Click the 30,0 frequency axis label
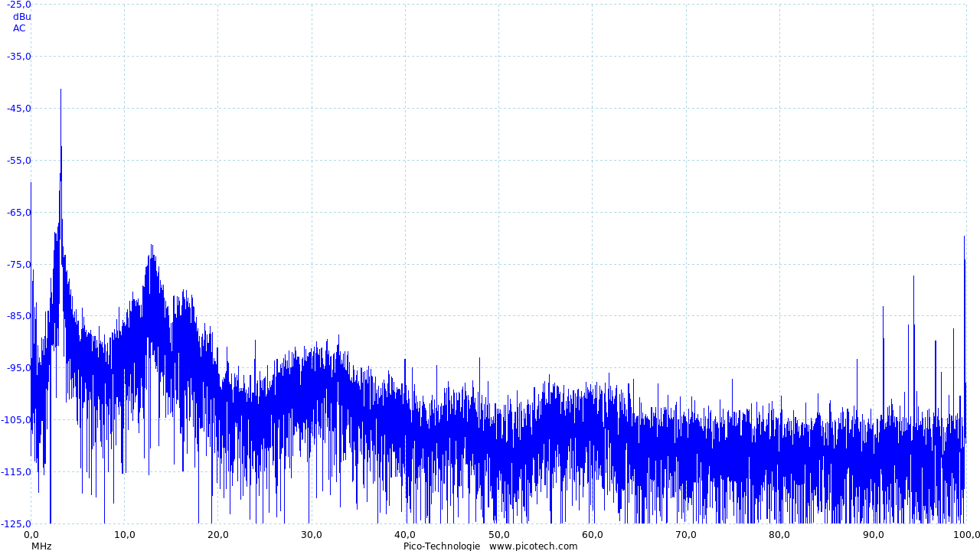 click(x=312, y=534)
